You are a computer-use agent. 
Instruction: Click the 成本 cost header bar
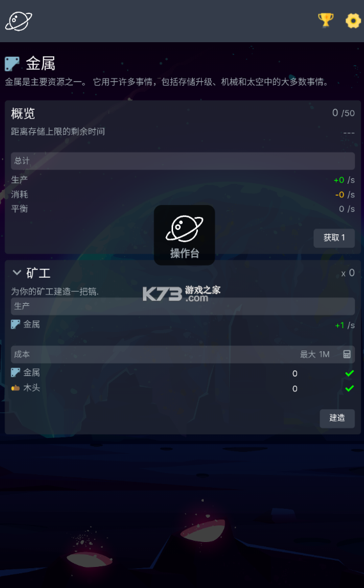183,354
